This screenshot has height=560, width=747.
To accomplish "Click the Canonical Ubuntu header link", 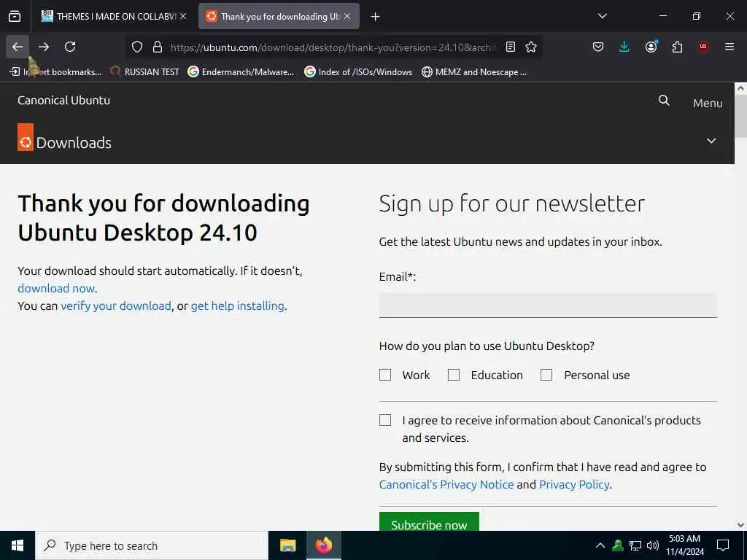I will coord(64,101).
